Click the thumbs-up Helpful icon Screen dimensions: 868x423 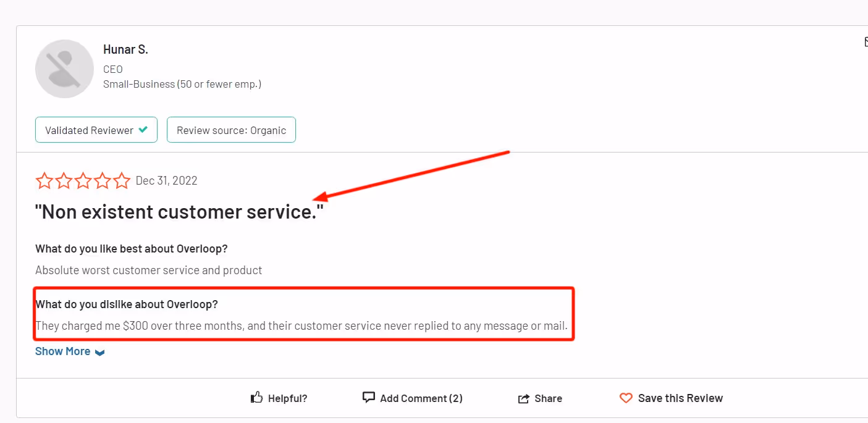click(x=257, y=398)
